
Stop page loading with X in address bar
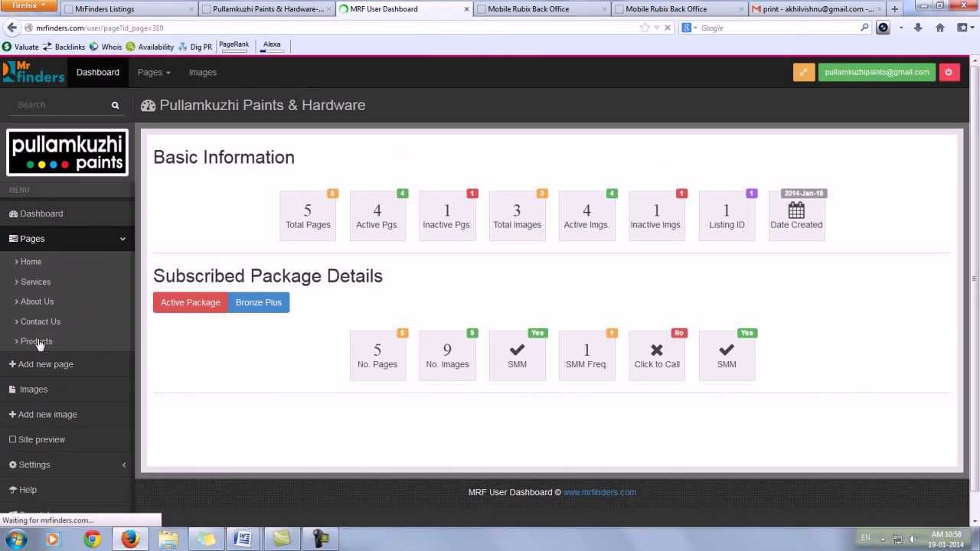click(x=667, y=28)
